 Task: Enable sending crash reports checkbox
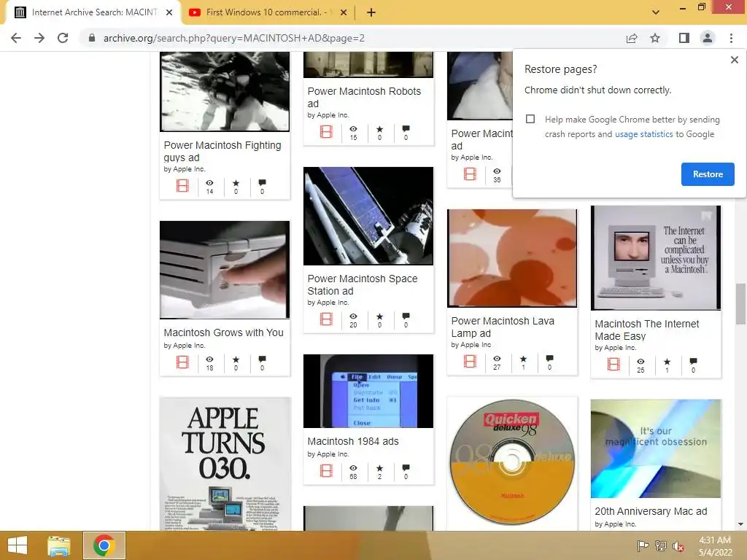(x=530, y=119)
